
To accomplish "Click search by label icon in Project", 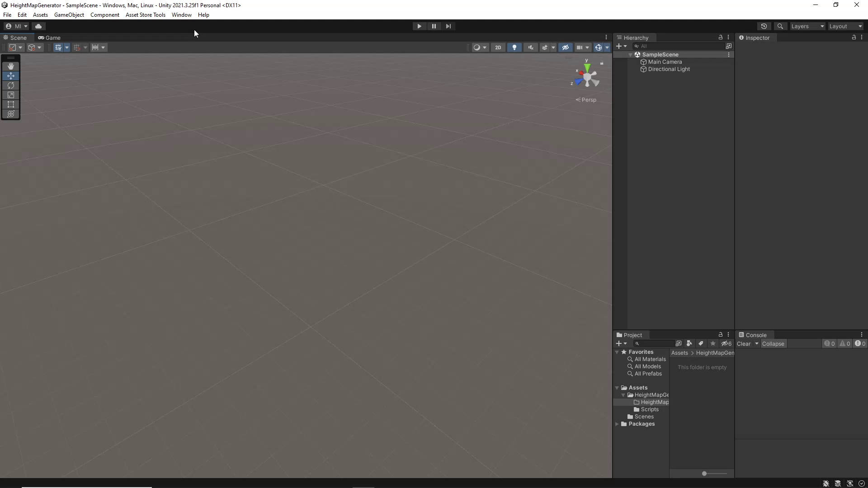I will 701,343.
